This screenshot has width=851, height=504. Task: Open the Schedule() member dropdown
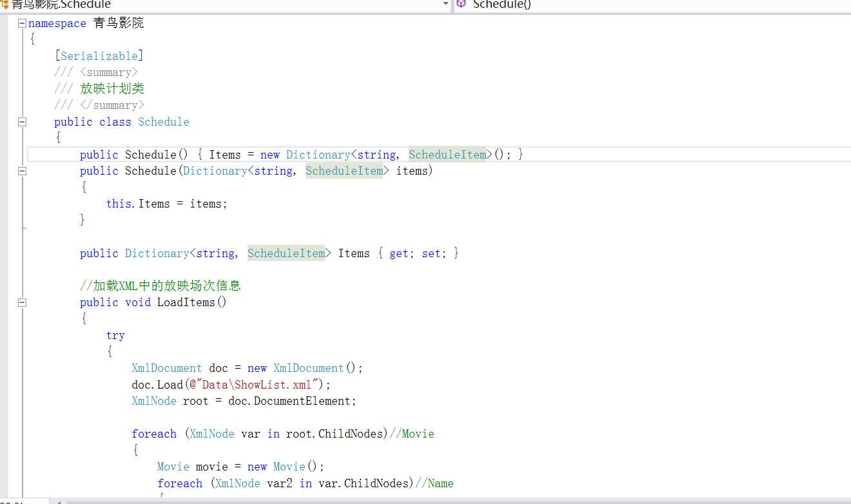tap(652, 5)
